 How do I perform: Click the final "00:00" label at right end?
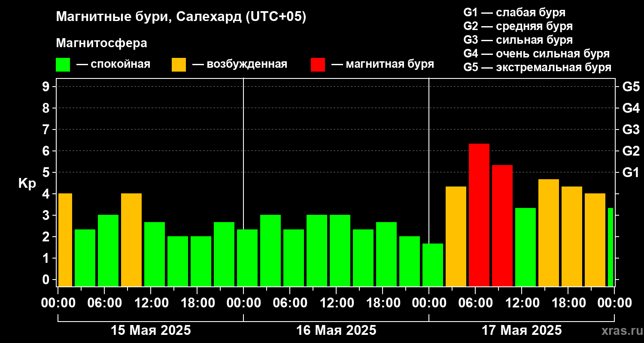click(x=614, y=303)
